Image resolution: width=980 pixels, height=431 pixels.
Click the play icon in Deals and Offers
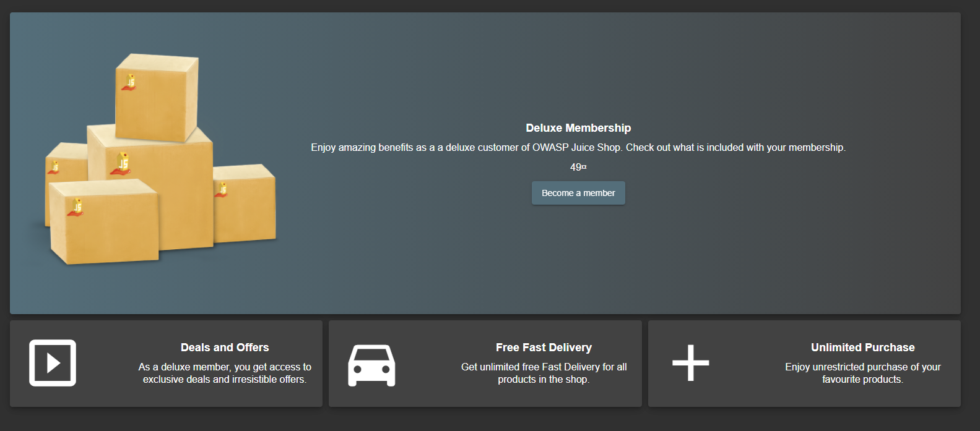click(x=53, y=363)
